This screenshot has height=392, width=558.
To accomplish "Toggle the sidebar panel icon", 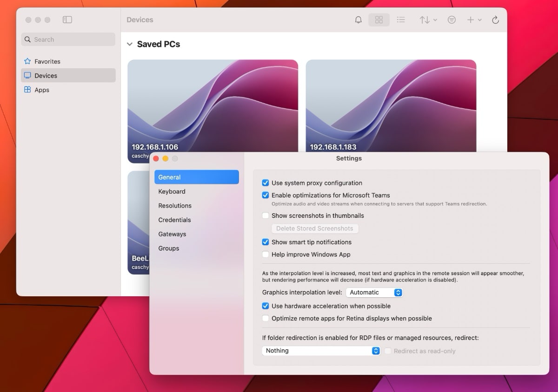I will (x=67, y=20).
